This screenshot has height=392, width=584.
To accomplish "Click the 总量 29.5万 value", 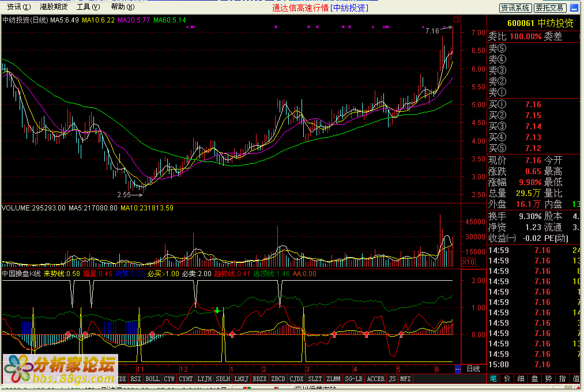I will click(x=528, y=193).
